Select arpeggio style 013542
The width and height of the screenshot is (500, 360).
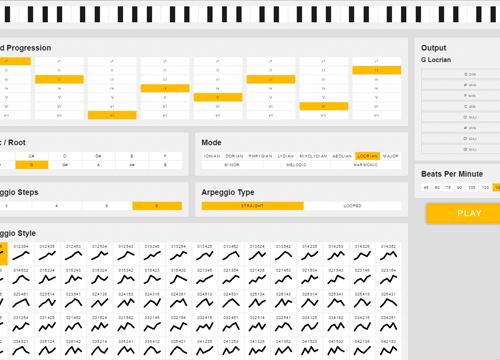(284, 253)
